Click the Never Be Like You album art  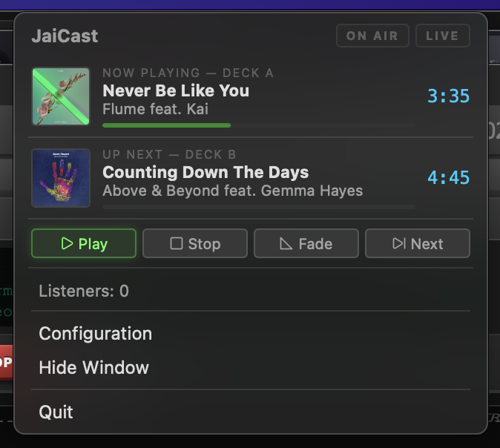tap(61, 96)
